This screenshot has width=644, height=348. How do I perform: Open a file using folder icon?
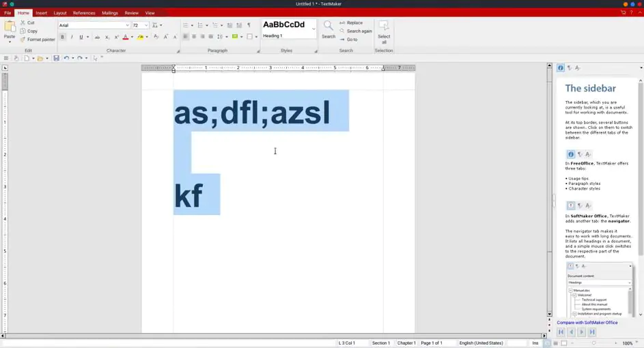point(40,58)
